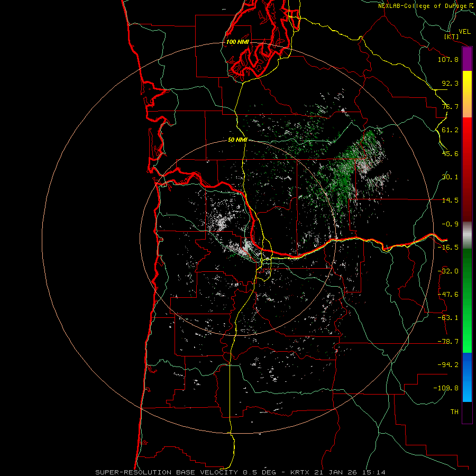Select the 107.8 legend value
The height and width of the screenshot is (476, 476).
click(x=448, y=59)
